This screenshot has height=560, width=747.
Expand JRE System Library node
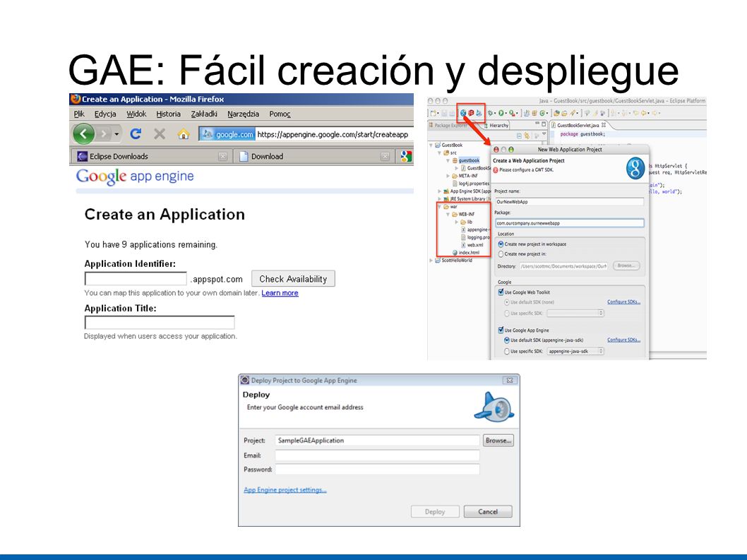(x=440, y=198)
